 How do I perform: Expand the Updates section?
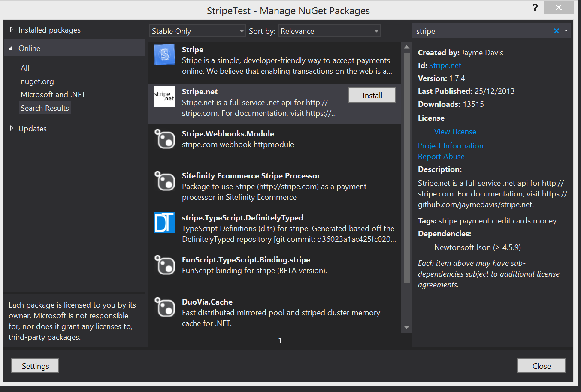pyautogui.click(x=12, y=128)
